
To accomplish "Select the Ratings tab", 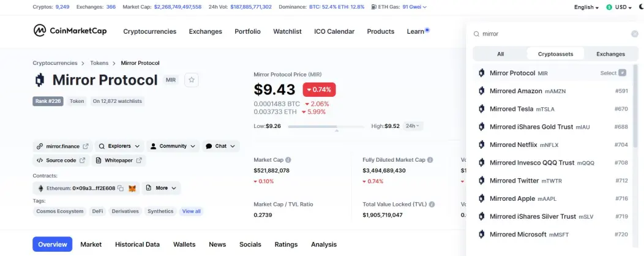I will (x=286, y=244).
